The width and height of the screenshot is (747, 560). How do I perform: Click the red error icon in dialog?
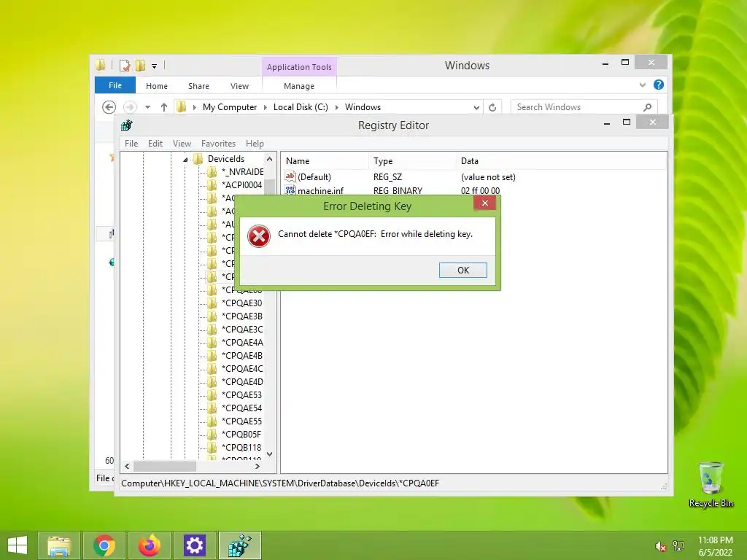click(259, 236)
